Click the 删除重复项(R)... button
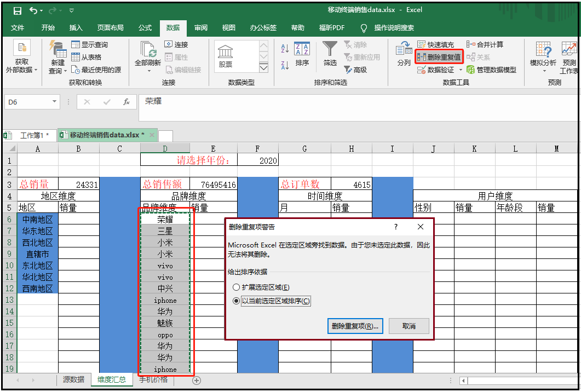The image size is (581, 392). [x=355, y=326]
